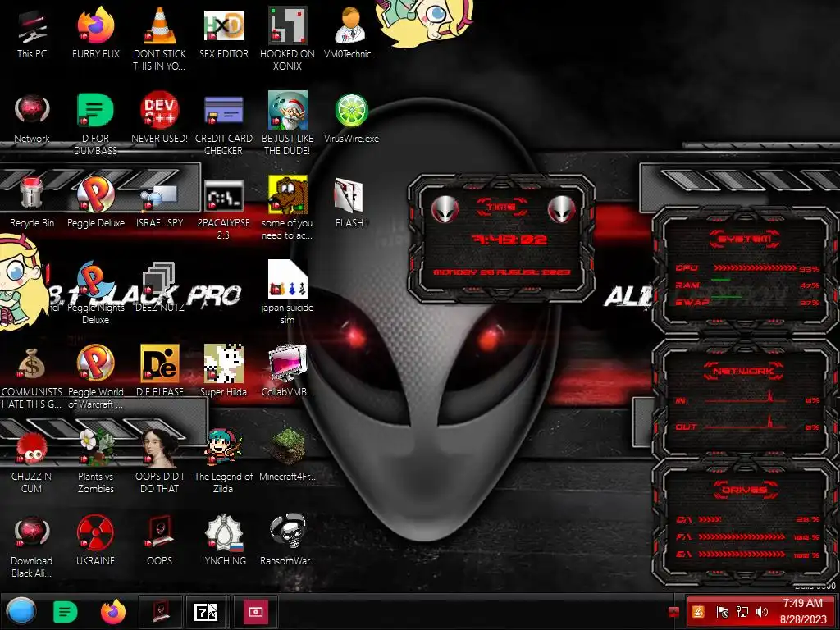This screenshot has height=630, width=840.
Task: Launch Plants vs Zombies
Action: pos(95,462)
